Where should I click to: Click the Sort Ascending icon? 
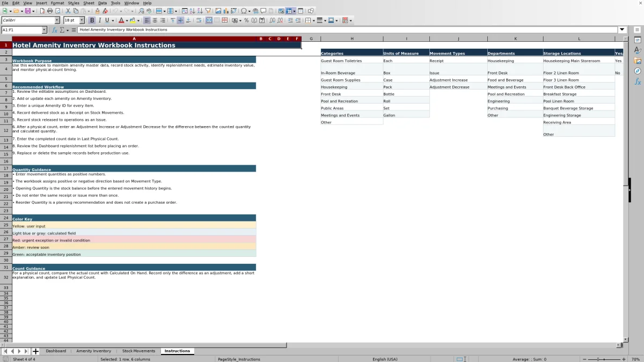pos(192,11)
